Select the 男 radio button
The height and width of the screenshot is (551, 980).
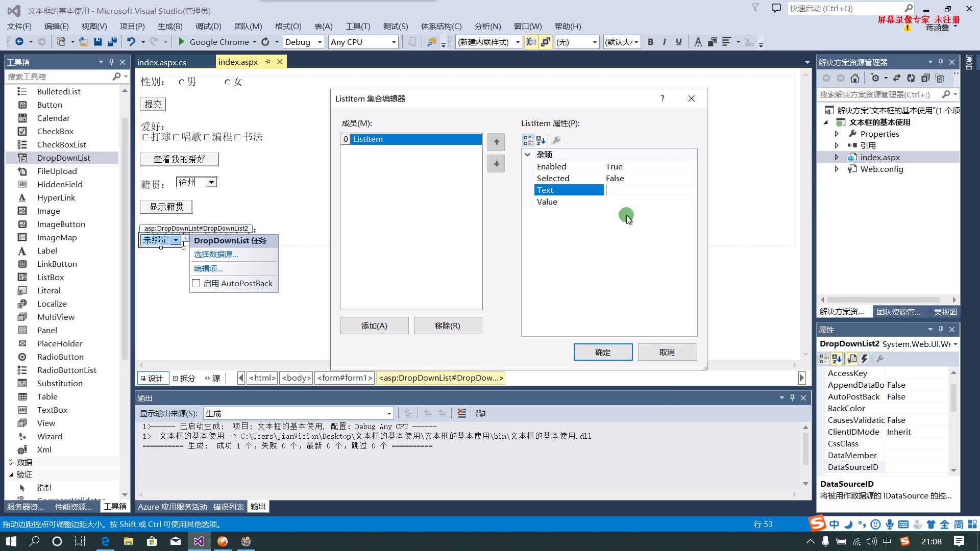point(182,82)
